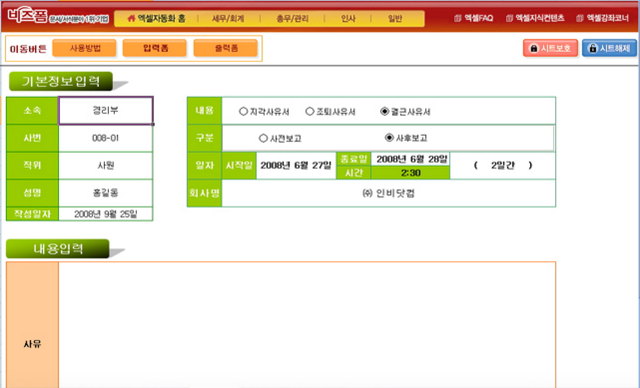Click the 2일간 duration text
Viewport: 640px width, 388px height.
pos(502,165)
